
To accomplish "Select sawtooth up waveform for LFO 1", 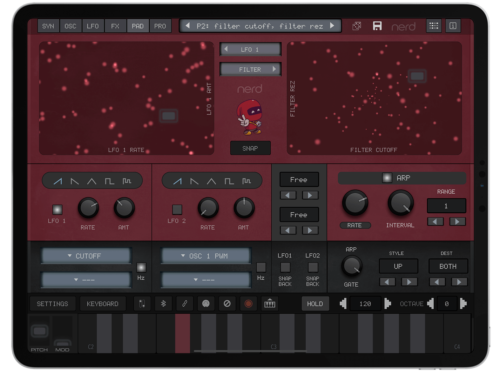I will tap(58, 181).
